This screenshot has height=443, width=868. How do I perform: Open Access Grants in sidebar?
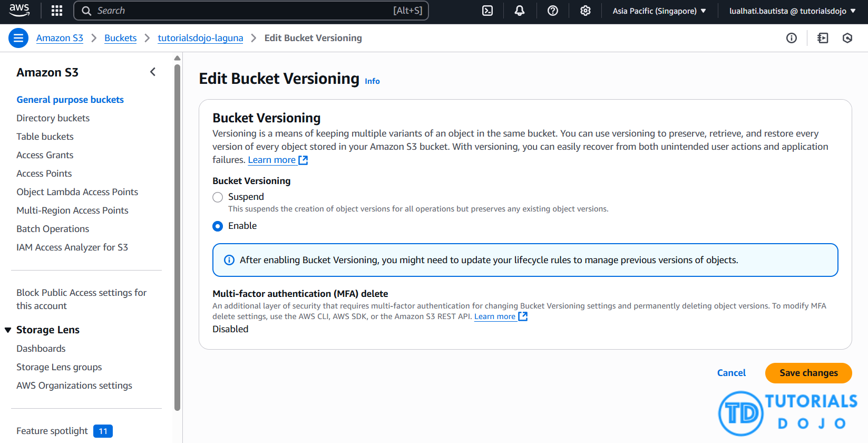(x=45, y=155)
